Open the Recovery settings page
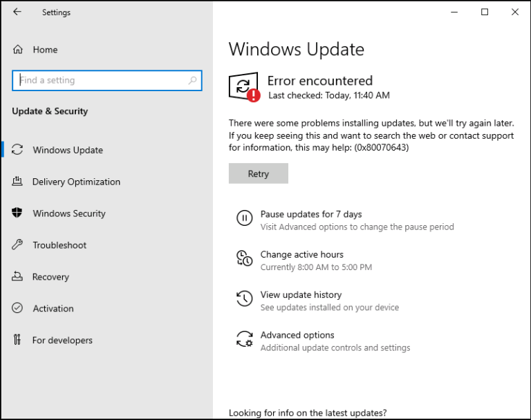The height and width of the screenshot is (420, 531). [x=50, y=277]
